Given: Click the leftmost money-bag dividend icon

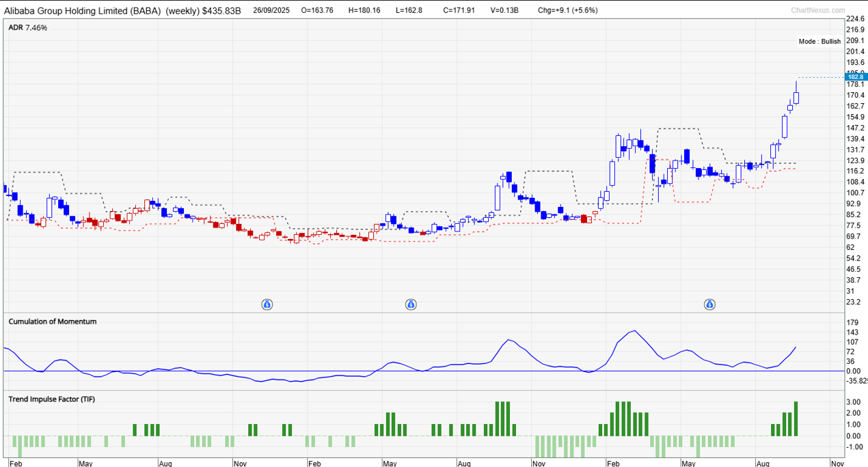Looking at the screenshot, I should tap(268, 304).
